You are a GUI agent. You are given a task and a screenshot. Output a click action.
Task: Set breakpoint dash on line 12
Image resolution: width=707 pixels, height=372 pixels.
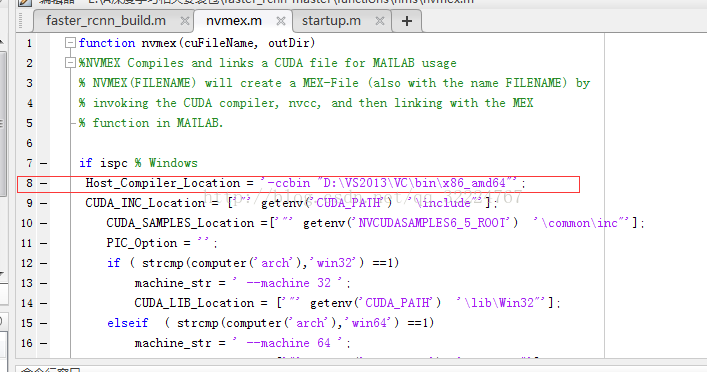click(43, 263)
